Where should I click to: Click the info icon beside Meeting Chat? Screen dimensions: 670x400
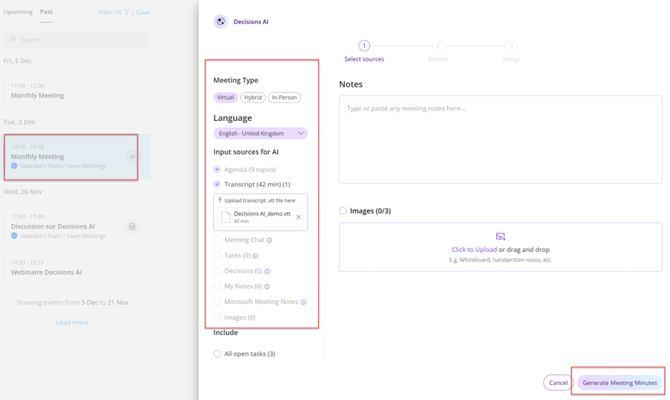click(270, 240)
